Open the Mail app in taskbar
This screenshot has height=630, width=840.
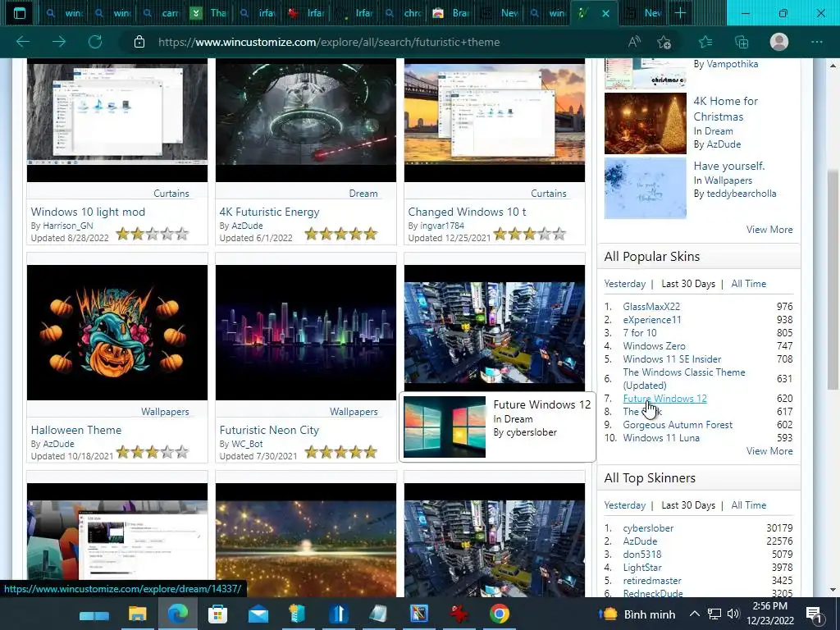click(258, 614)
